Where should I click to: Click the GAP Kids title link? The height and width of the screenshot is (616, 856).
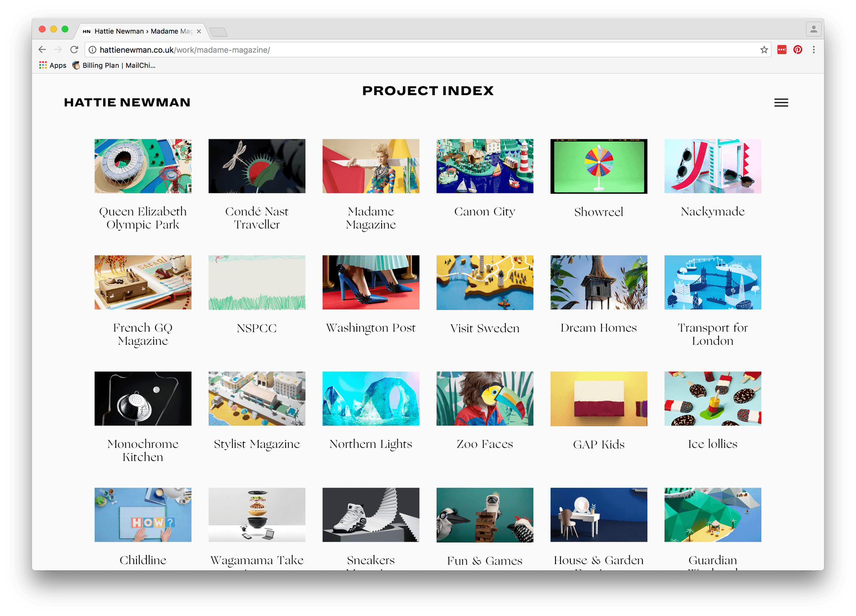599,444
